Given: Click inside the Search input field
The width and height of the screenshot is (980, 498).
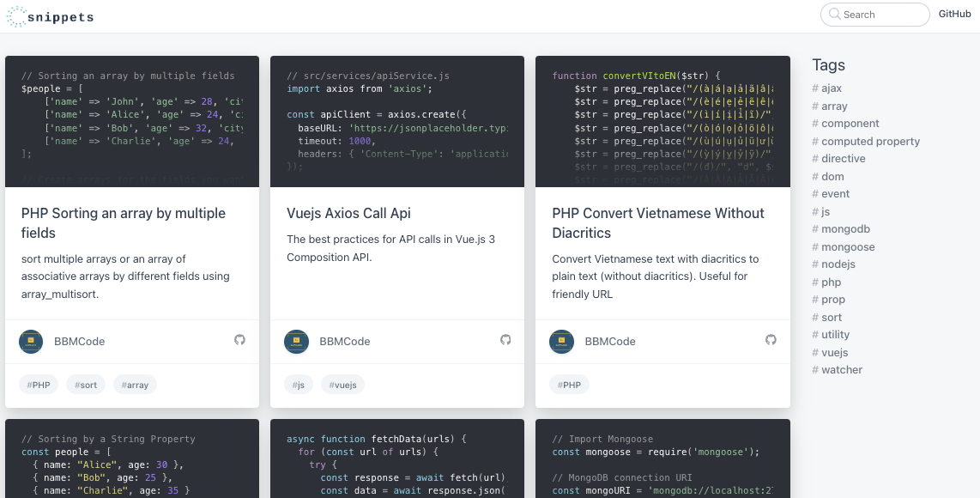Looking at the screenshot, I should coord(875,15).
